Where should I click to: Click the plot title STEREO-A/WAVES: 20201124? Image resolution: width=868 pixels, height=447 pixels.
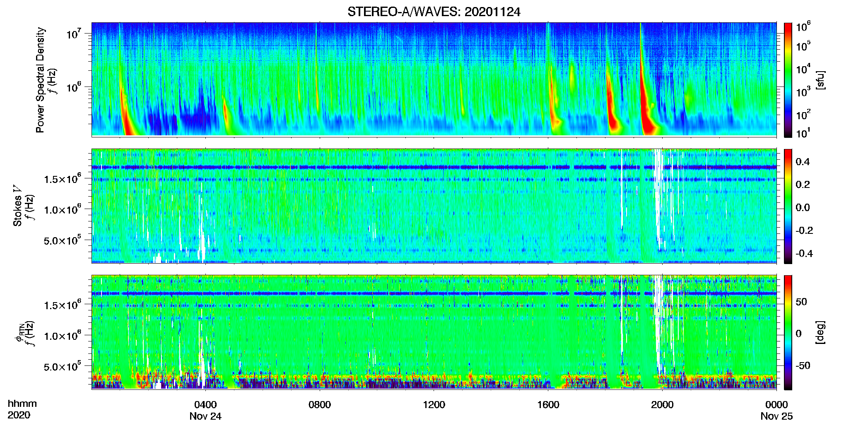click(434, 12)
